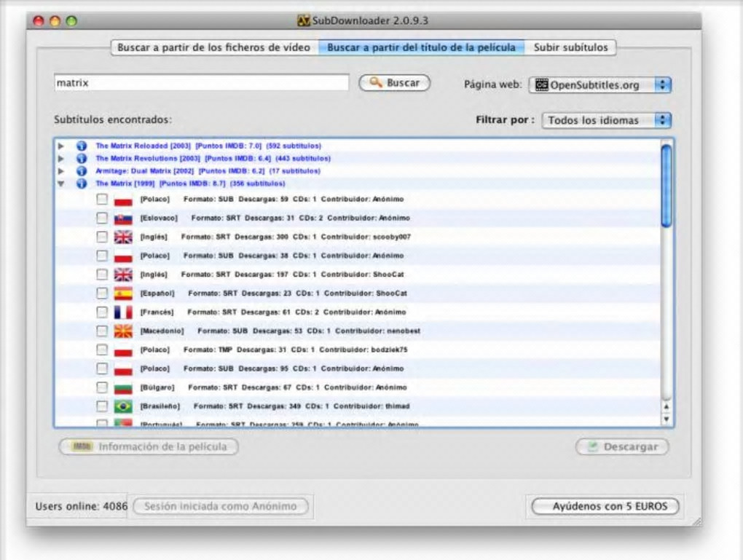Click UK flag in ShooCat Inglés row
Image resolution: width=743 pixels, height=560 pixels.
(x=123, y=275)
